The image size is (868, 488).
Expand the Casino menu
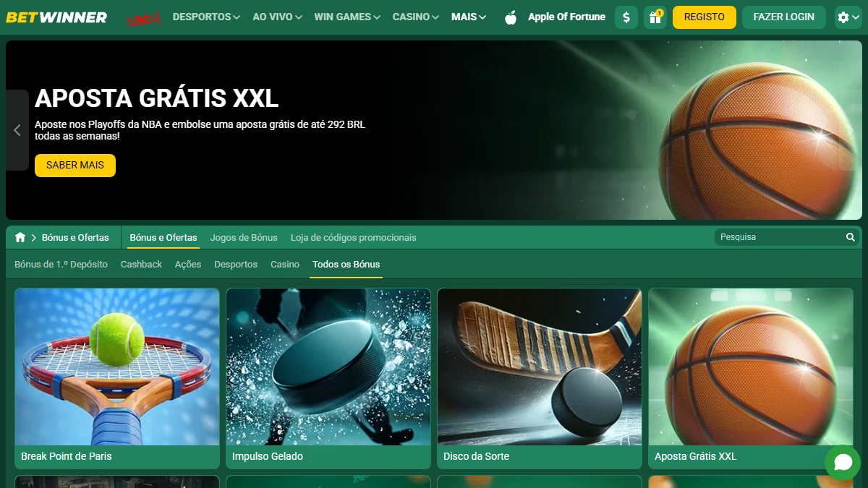(x=415, y=17)
